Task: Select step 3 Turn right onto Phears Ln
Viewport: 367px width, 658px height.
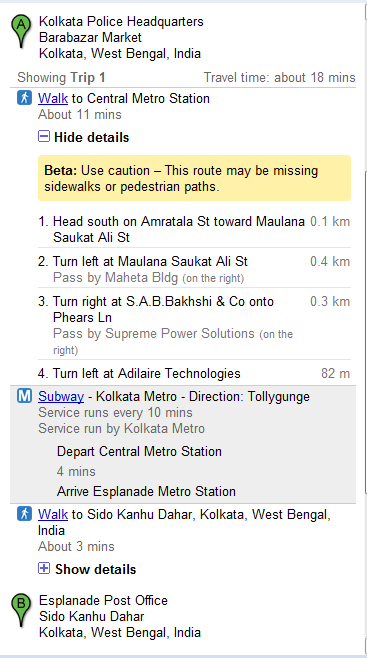Action: tap(194, 325)
